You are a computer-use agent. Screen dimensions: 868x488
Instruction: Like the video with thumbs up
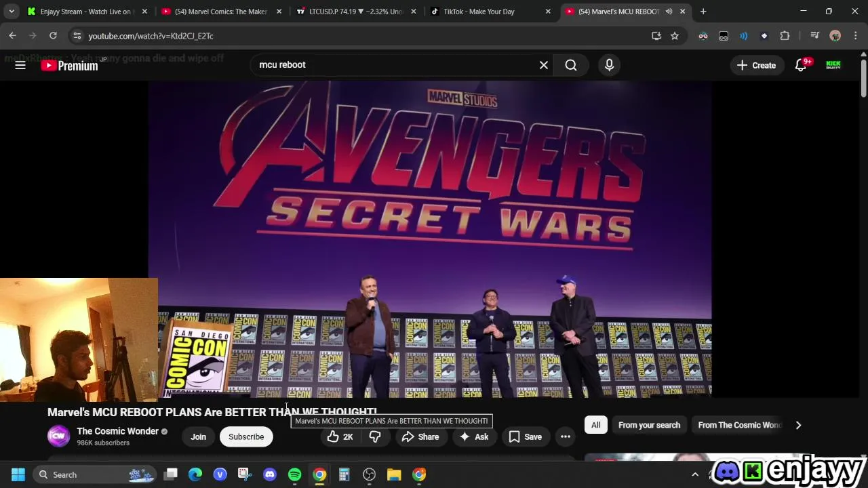tap(340, 437)
